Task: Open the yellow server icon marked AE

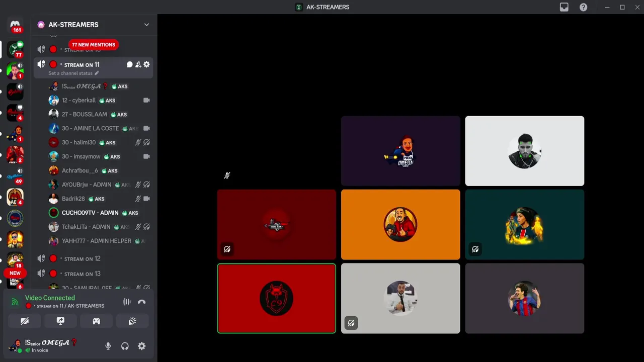Action: tap(15, 197)
